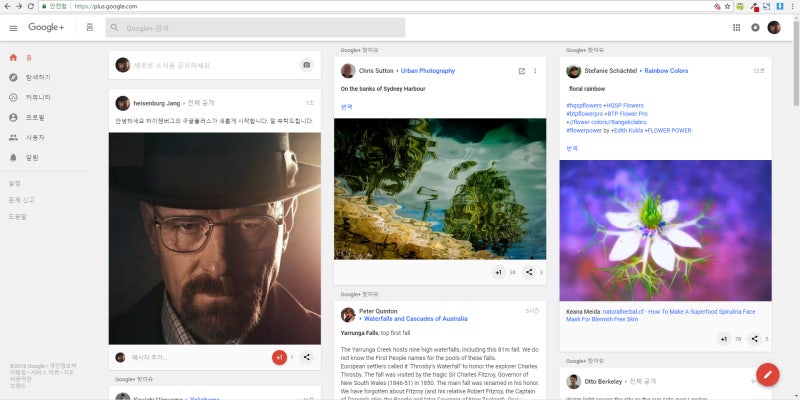This screenshot has width=800, height=400.
Task: Open Otto Berkeley's profile avatar
Action: coord(573,382)
